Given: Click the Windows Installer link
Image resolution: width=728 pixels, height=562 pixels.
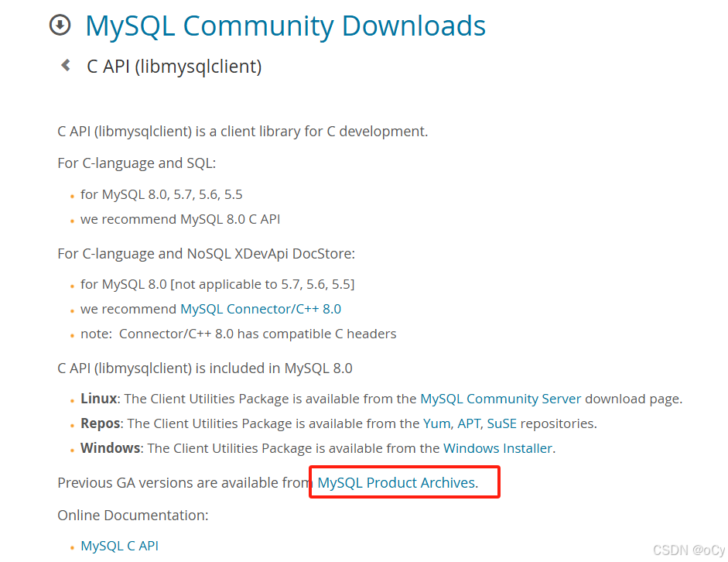Looking at the screenshot, I should (x=497, y=448).
